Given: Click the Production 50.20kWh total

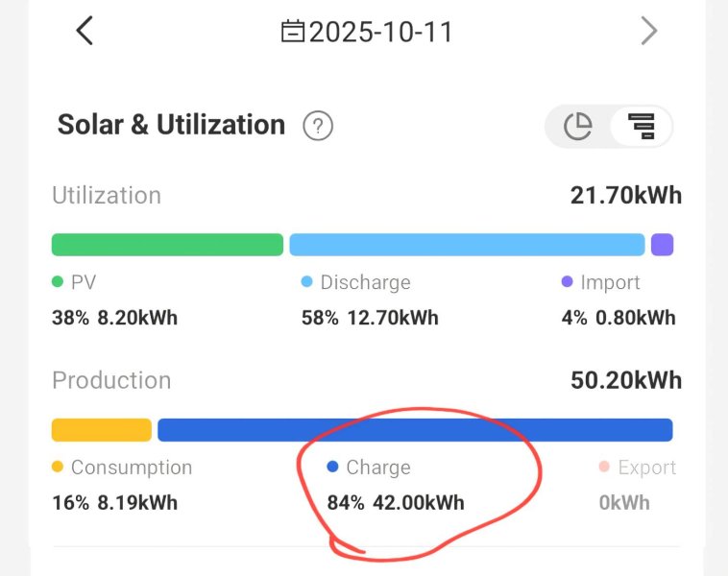Looking at the screenshot, I should click(x=625, y=380).
